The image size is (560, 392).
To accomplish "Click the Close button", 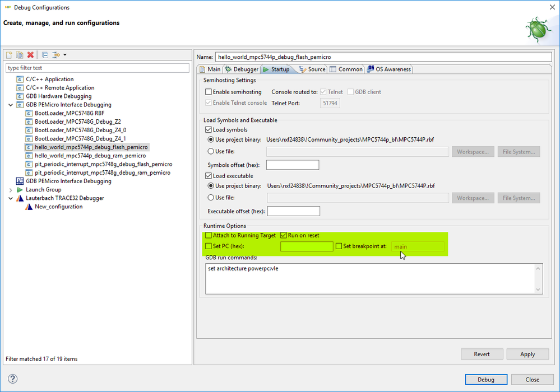I will pos(532,380).
